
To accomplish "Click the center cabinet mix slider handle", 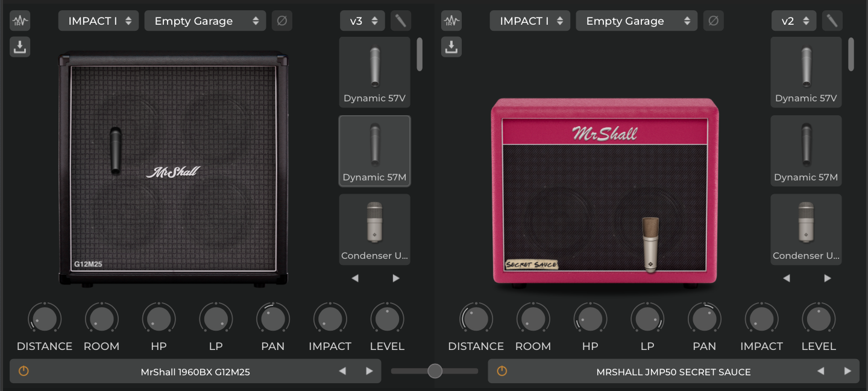I will click(x=435, y=371).
